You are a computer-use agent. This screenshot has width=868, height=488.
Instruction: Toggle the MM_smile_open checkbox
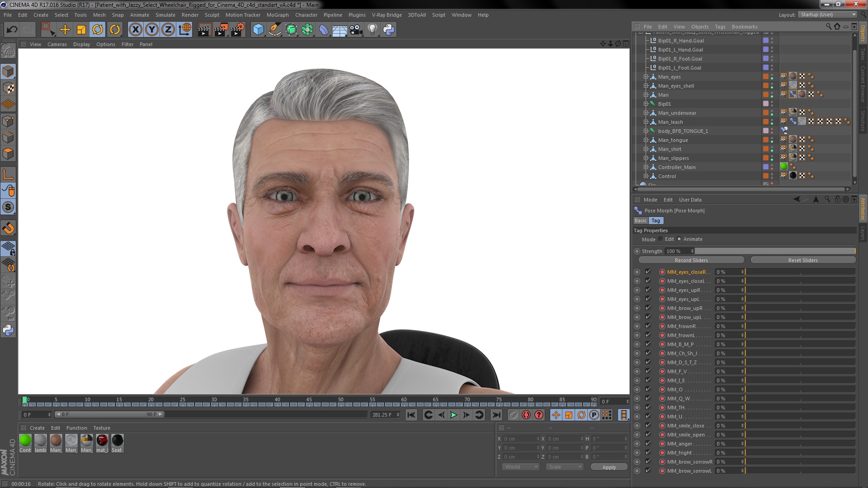point(648,434)
